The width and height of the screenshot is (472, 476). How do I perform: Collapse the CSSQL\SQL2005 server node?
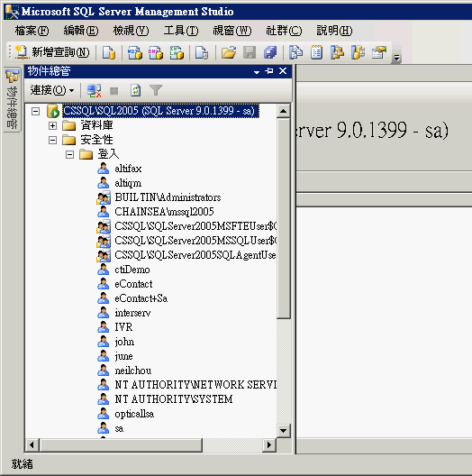click(35, 112)
